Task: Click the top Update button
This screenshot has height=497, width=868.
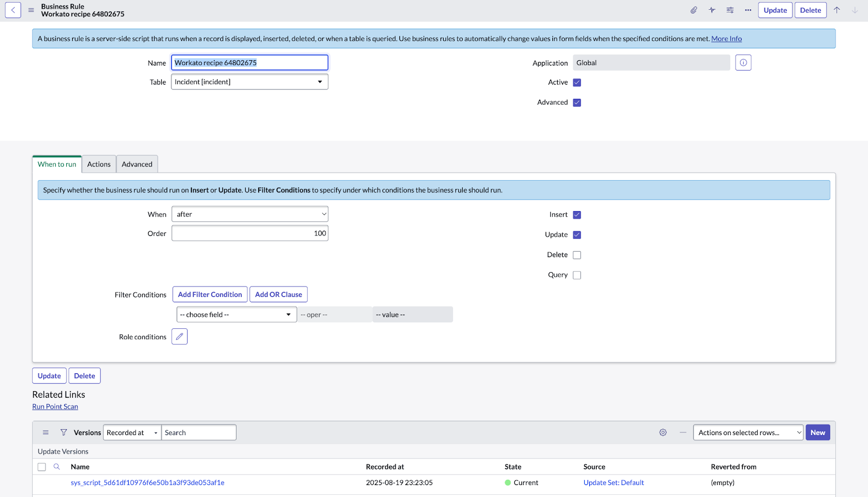Action: (x=775, y=10)
